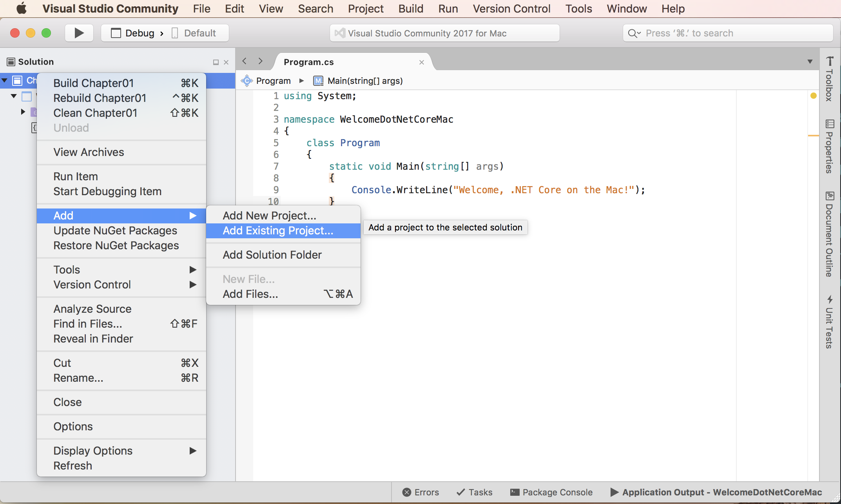Screen dimensions: 841x504
Task: Click Add submenu entry in context menu
Action: [x=121, y=216]
